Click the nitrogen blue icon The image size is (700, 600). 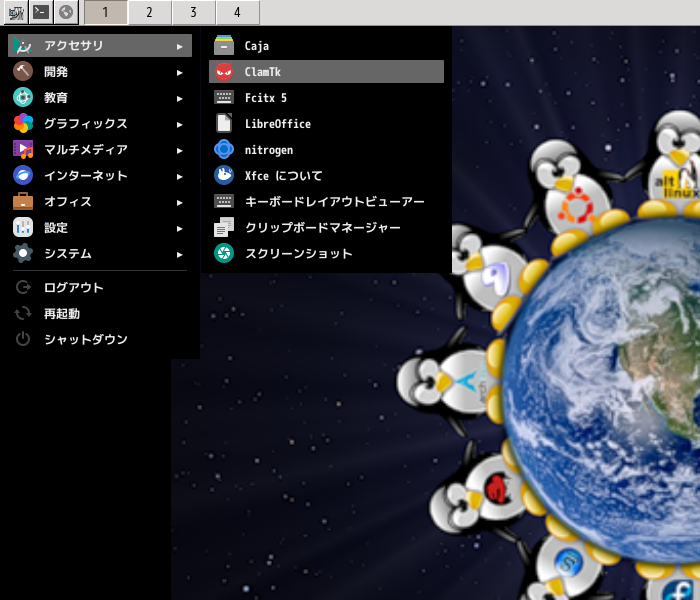[224, 150]
